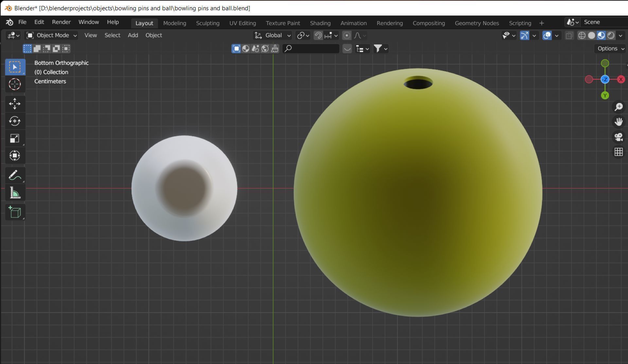Toggle the camera view icon
This screenshot has width=628, height=364.
(619, 137)
